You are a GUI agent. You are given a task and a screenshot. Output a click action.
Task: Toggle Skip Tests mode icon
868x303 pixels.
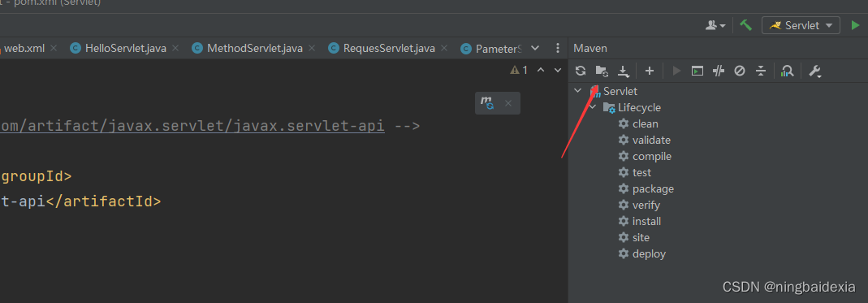click(x=740, y=71)
